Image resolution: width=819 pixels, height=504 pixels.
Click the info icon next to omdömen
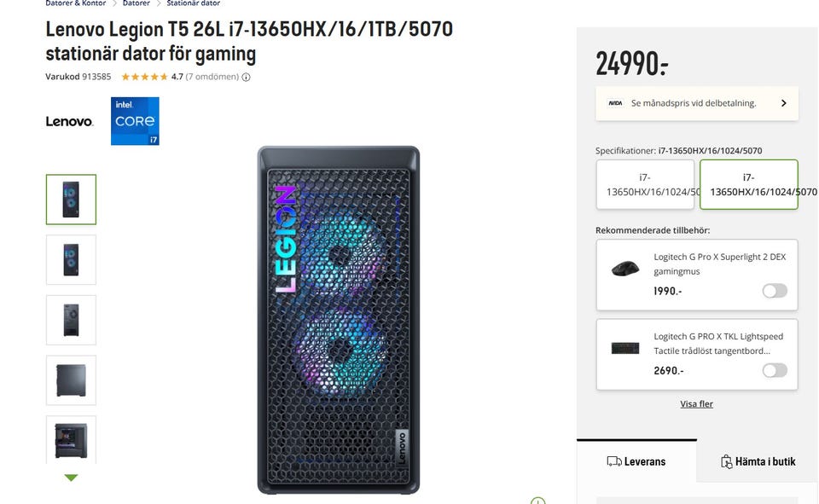point(246,78)
